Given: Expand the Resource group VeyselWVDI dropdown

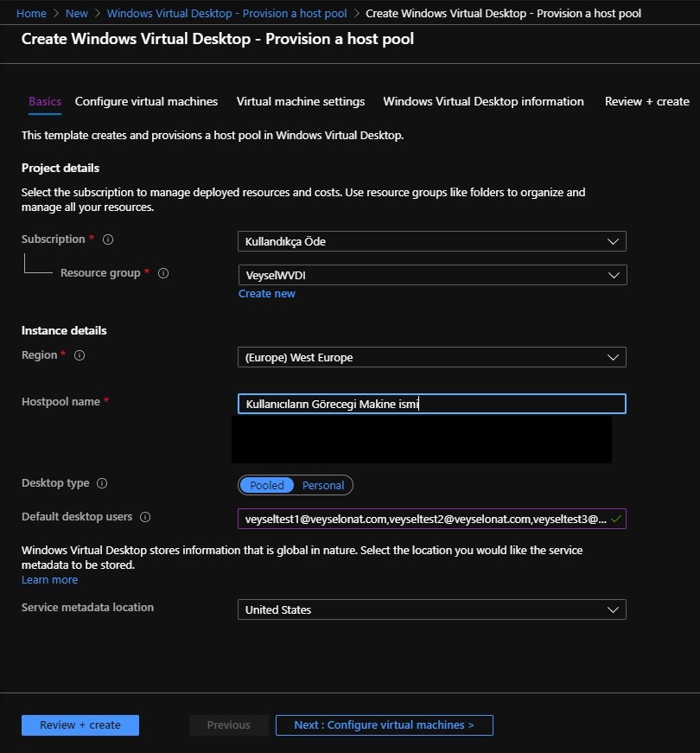Looking at the screenshot, I should click(433, 275).
